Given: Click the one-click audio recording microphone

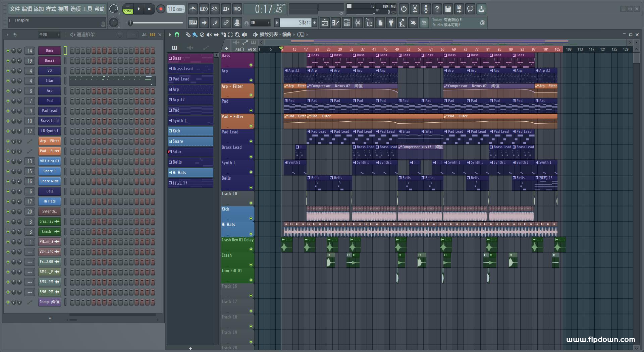Looking at the screenshot, I should [426, 9].
